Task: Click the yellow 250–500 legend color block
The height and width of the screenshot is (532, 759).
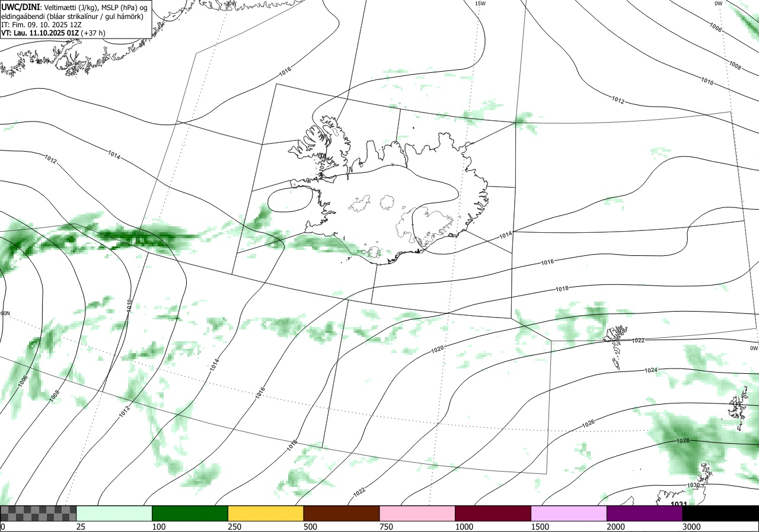Action: [x=266, y=513]
